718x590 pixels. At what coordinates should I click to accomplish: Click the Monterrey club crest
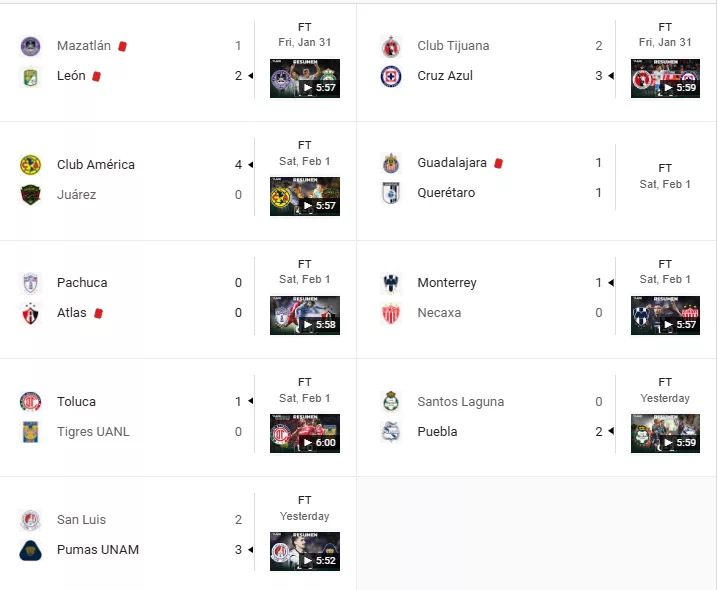[391, 283]
